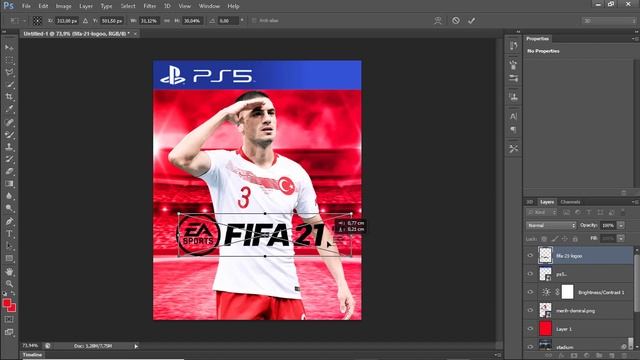Close the Untitled-1 document tab
The height and width of the screenshot is (360, 640).
pos(135,34)
